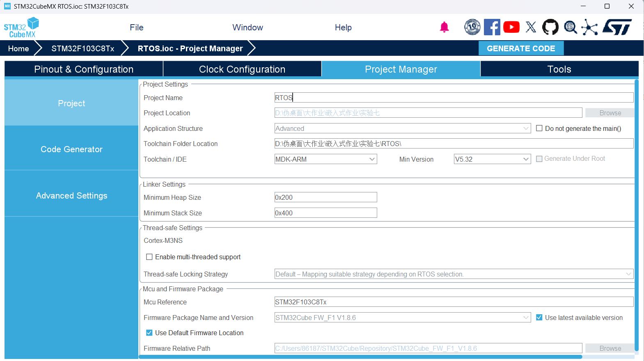Open the GitHub icon link
644x361 pixels.
click(x=550, y=27)
